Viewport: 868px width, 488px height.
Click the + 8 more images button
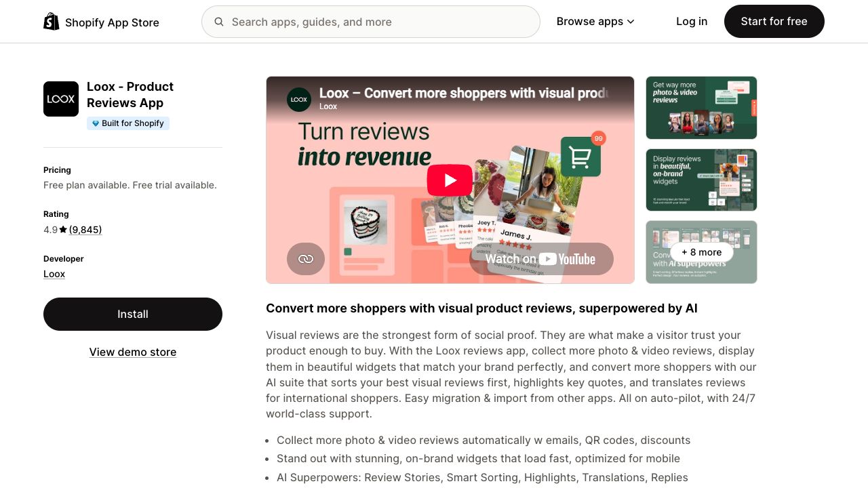pos(701,252)
